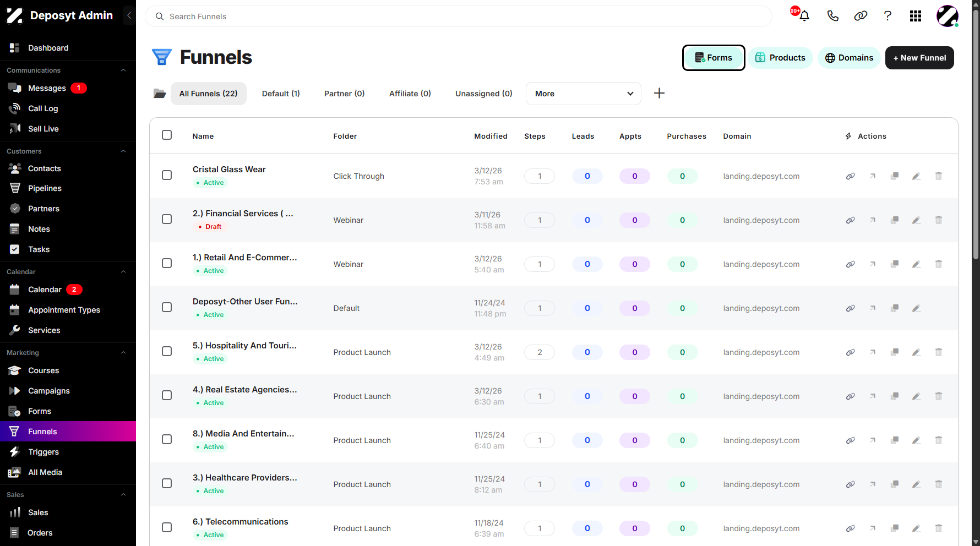
Task: Open the Products button
Action: 780,58
